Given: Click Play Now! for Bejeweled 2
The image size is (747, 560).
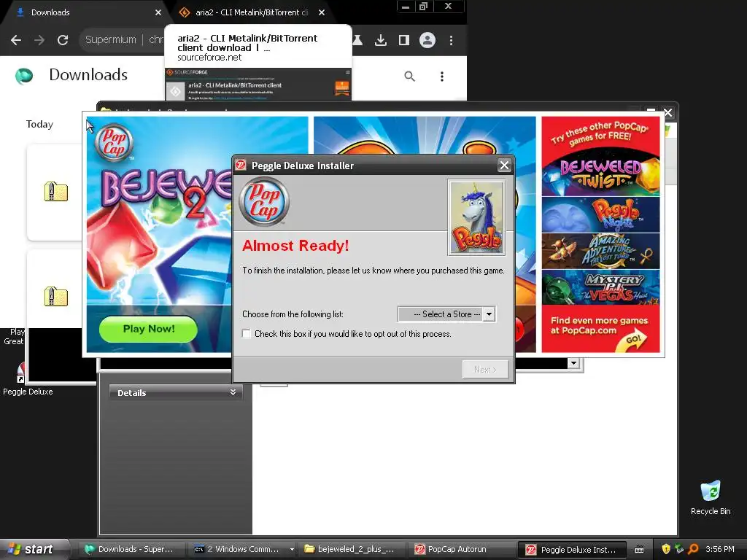Looking at the screenshot, I should 148,329.
